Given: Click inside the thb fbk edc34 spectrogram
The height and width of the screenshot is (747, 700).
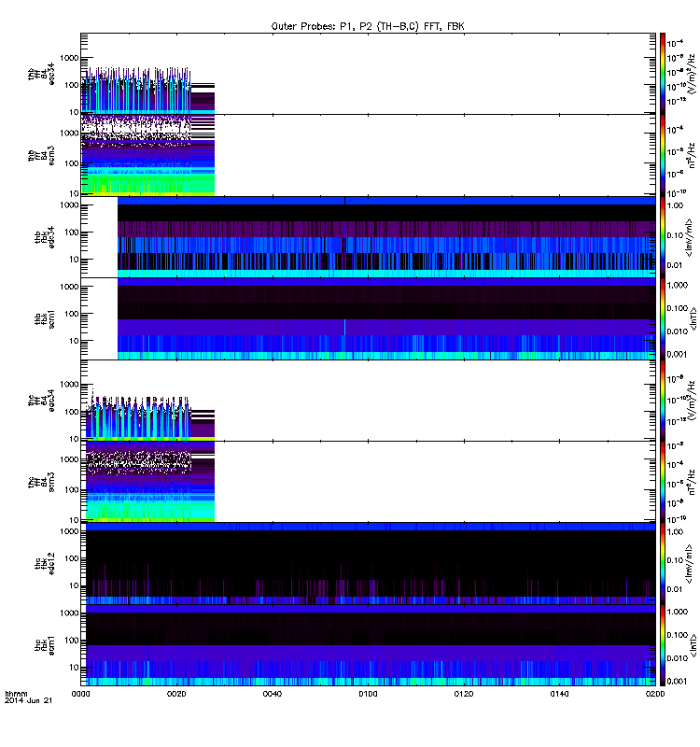Looking at the screenshot, I should (386, 237).
